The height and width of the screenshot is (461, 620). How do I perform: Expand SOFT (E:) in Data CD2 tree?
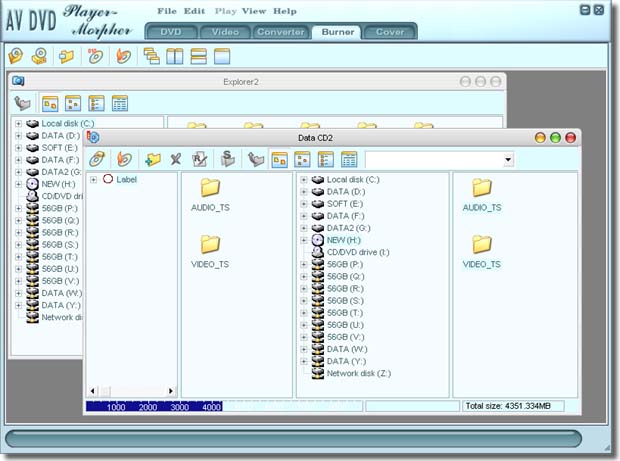304,204
